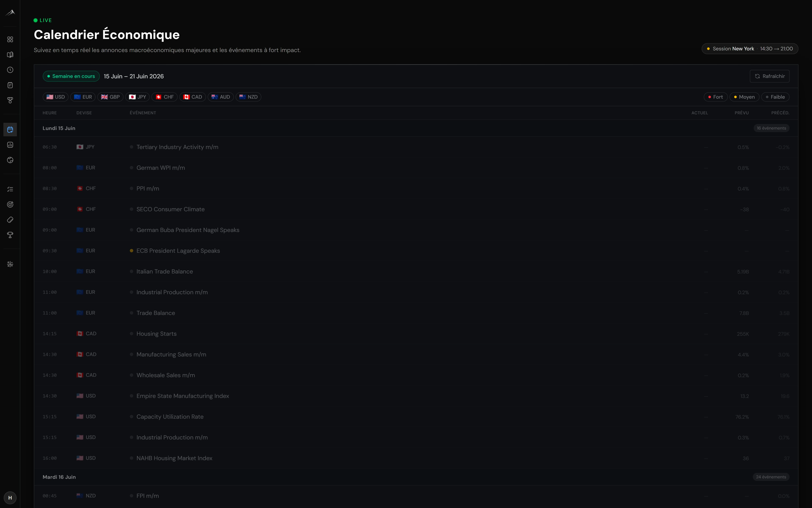Viewport: 812px width, 508px height.
Task: Open the bar chart icon in sidebar
Action: [10, 145]
